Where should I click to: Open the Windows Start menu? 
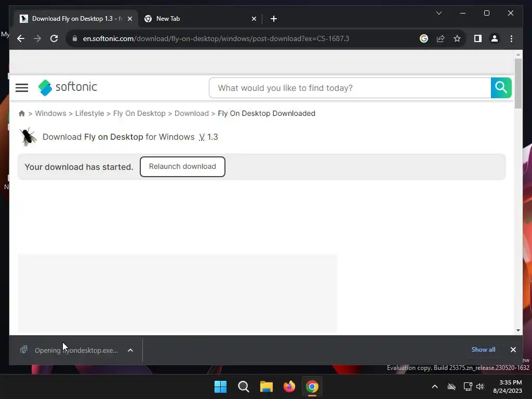point(220,387)
